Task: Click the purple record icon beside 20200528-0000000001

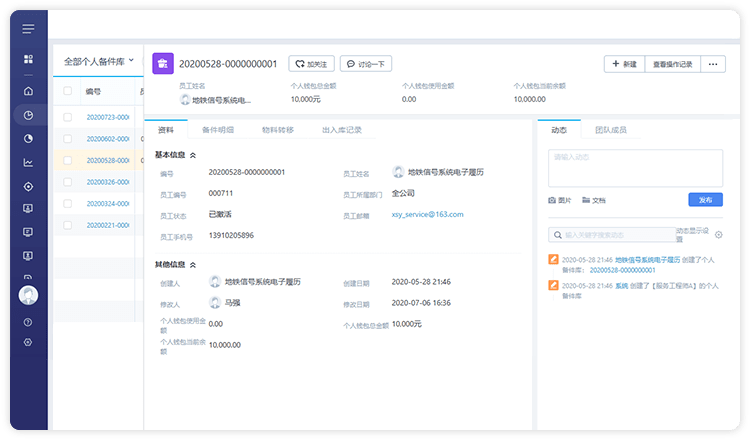Action: click(x=163, y=64)
